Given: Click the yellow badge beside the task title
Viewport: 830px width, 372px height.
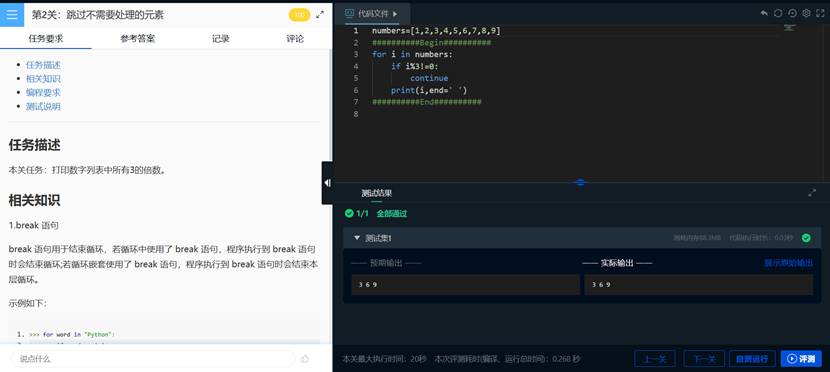Looking at the screenshot, I should (x=299, y=15).
